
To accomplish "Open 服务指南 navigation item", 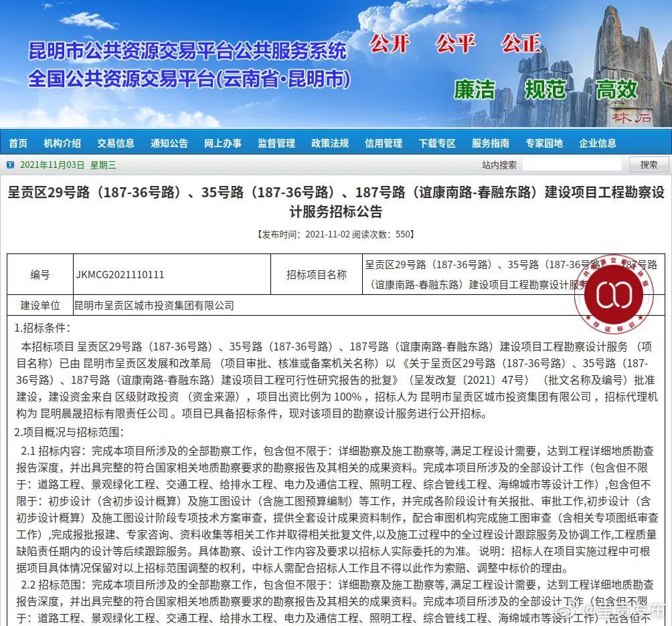I will pyautogui.click(x=491, y=143).
